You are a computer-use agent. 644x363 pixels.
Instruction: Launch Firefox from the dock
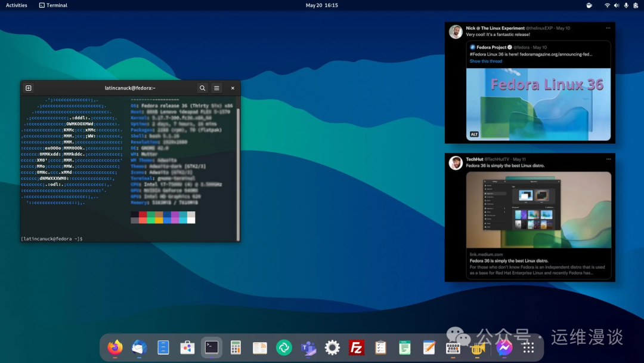(115, 347)
